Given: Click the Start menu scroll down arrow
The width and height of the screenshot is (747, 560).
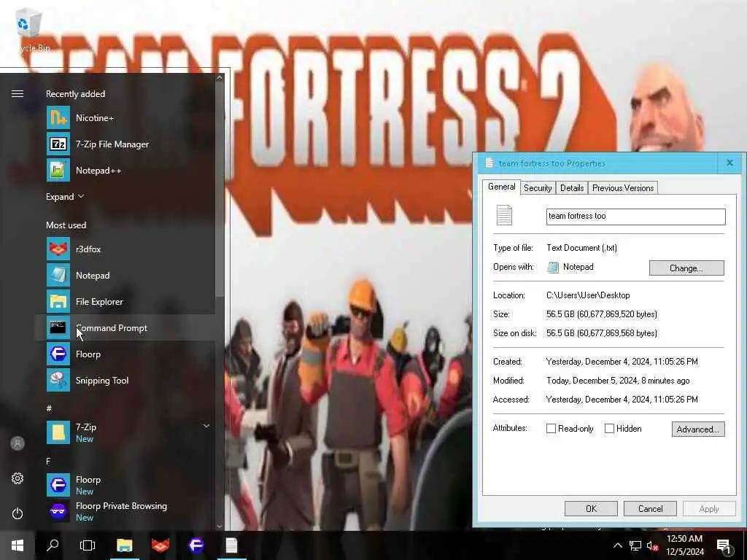Looking at the screenshot, I should point(219,526).
